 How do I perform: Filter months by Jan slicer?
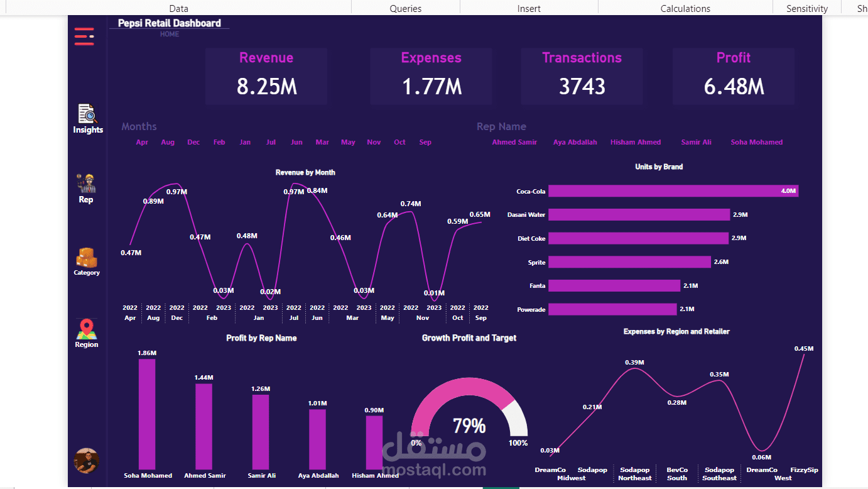pos(245,142)
